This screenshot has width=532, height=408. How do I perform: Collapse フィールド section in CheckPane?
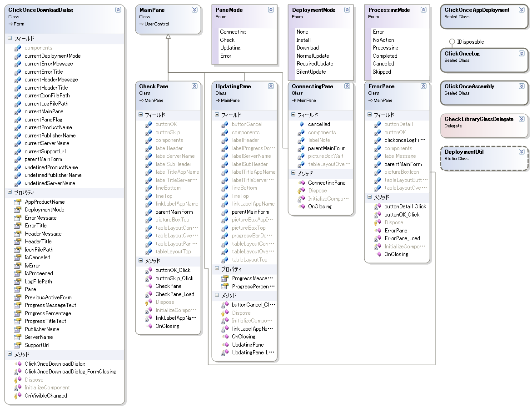click(x=140, y=115)
